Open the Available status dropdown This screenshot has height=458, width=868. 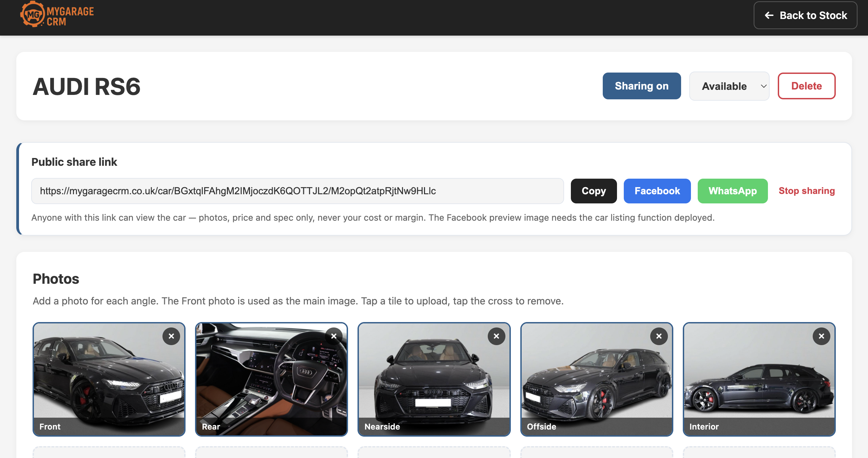pos(729,86)
